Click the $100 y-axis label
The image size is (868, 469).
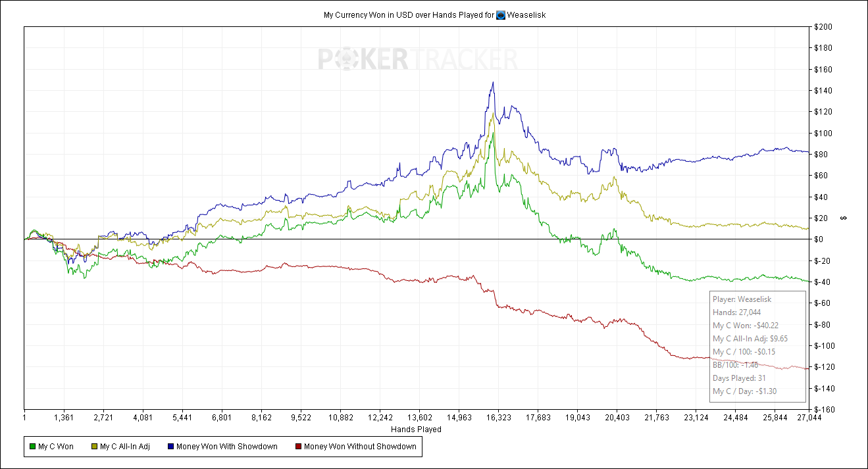pos(824,133)
